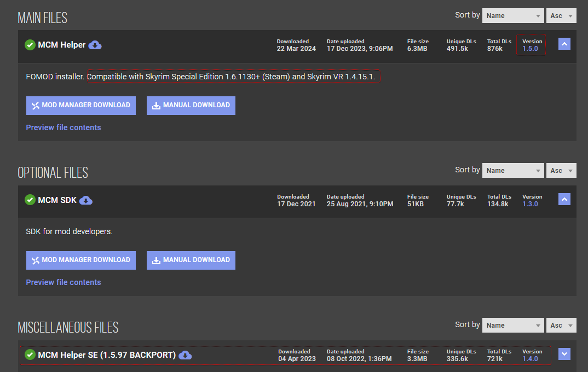Click the 721k total downloads value
This screenshot has width=588, height=372.
(494, 359)
